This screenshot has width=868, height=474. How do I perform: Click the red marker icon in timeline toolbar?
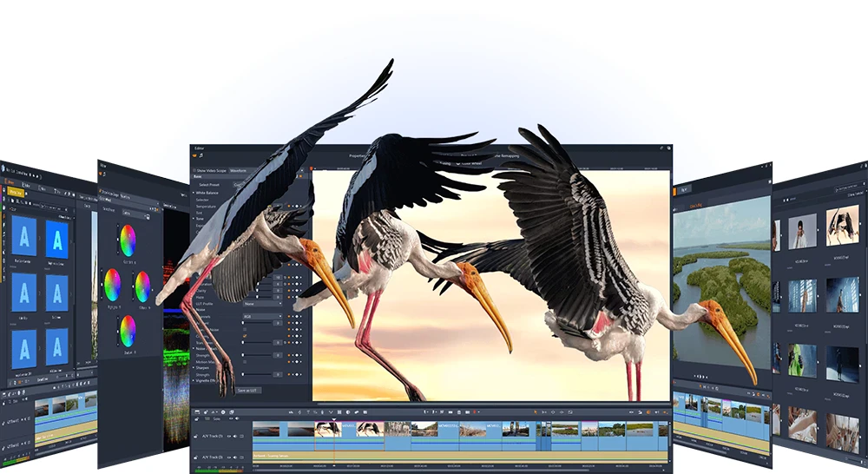click(x=475, y=412)
